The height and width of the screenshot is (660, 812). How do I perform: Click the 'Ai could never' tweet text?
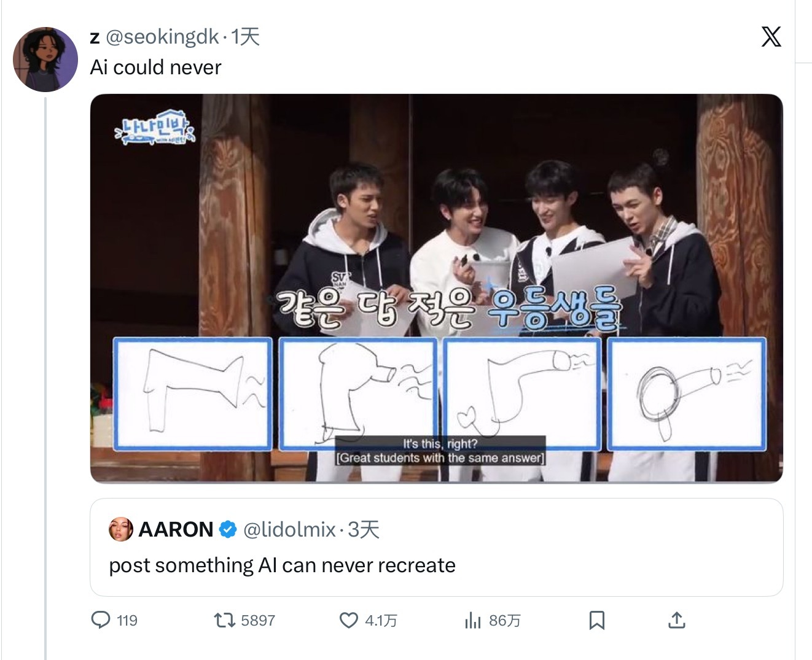[x=155, y=67]
